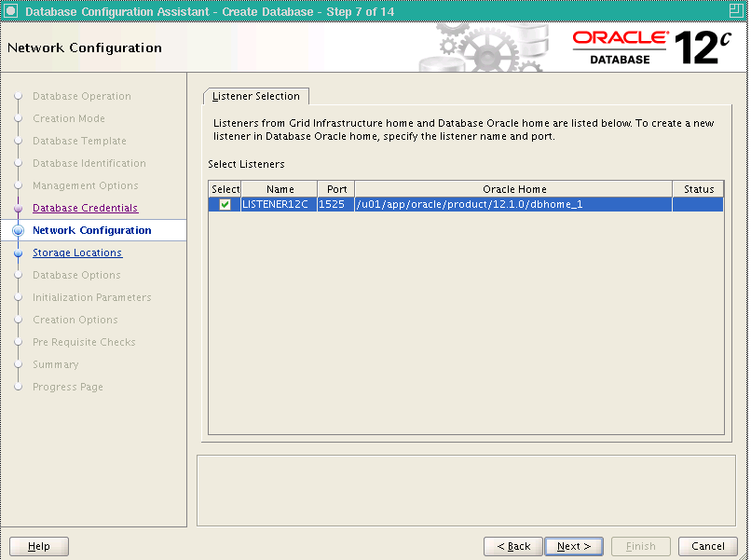Click the Network Configuration step bullet icon
Screen dimensions: 751x560
[18, 231]
